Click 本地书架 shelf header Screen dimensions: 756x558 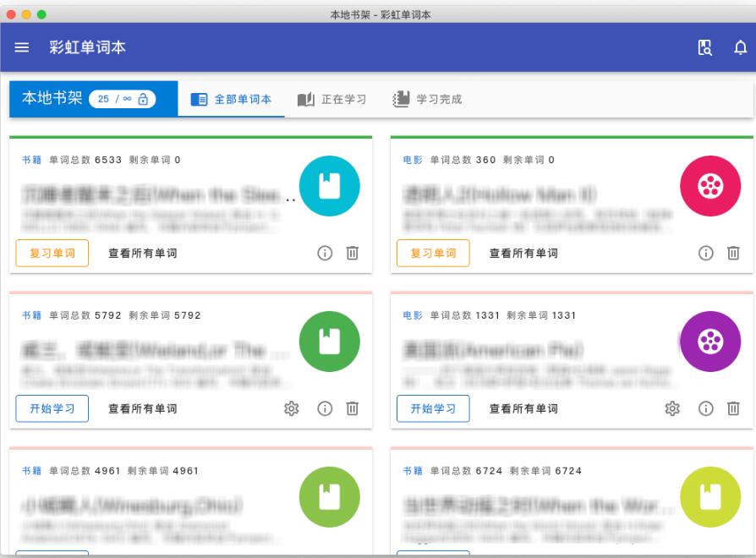pyautogui.click(x=94, y=99)
